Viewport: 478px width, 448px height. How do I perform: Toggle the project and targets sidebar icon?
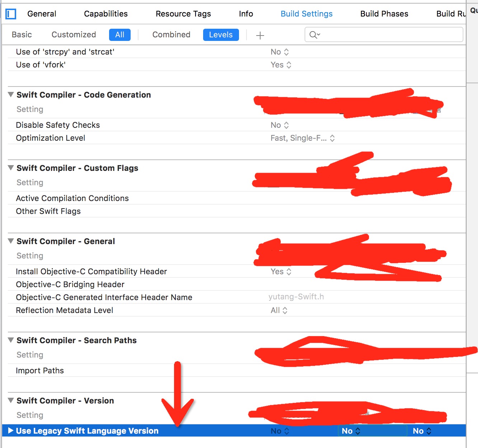[11, 14]
